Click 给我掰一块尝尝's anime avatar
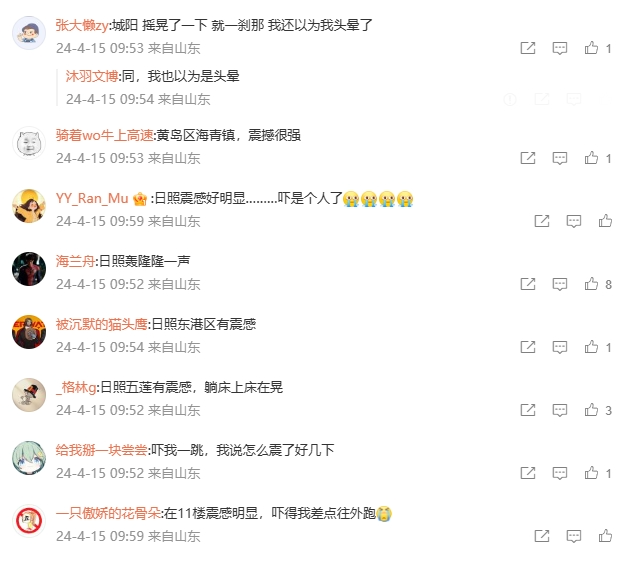The width and height of the screenshot is (622, 561). (29, 458)
